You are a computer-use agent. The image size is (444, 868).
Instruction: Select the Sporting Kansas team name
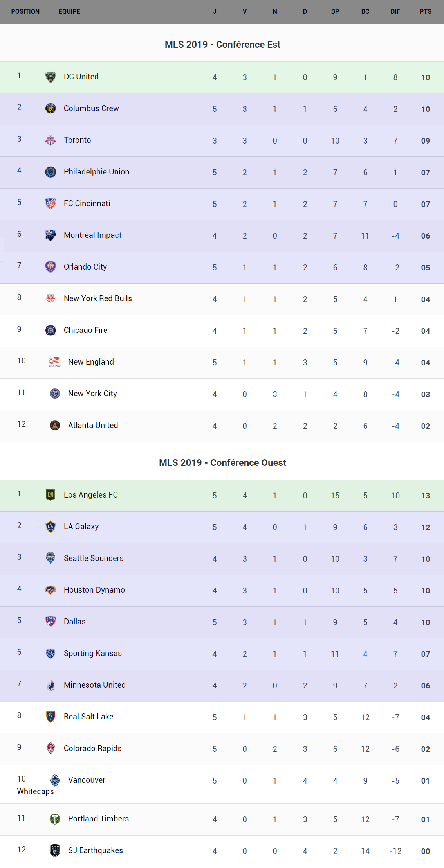(x=93, y=653)
